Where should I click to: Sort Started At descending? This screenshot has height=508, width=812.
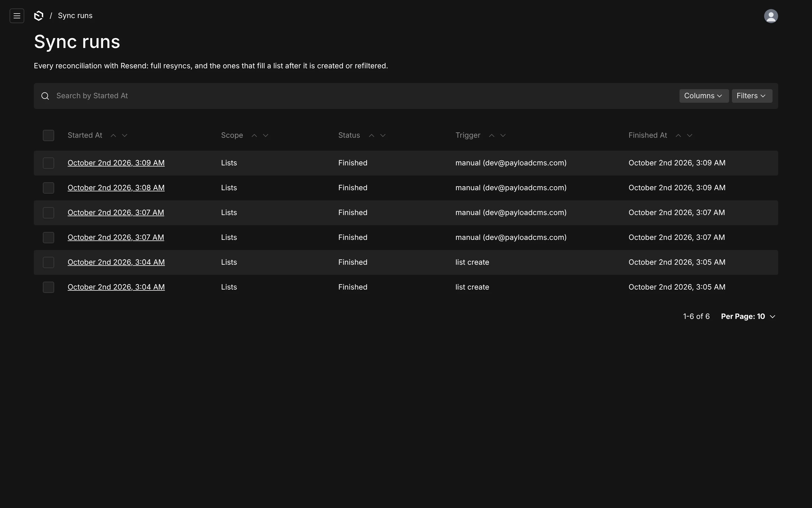point(125,135)
